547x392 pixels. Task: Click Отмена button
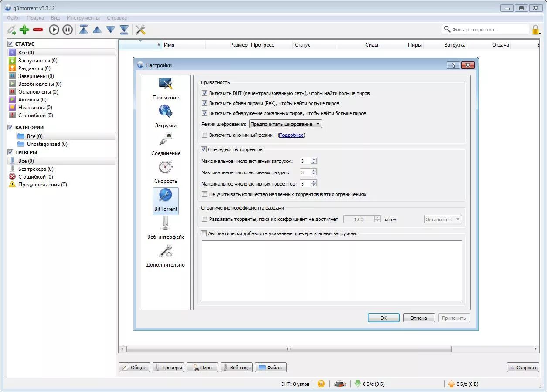pos(419,318)
